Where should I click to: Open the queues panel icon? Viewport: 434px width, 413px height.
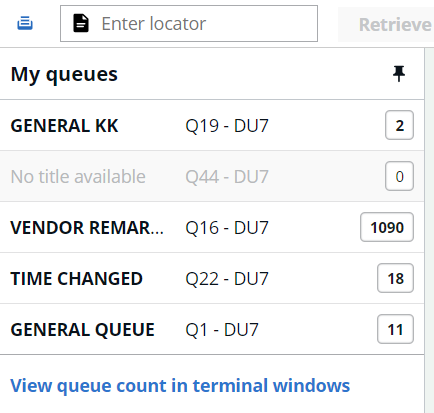(25, 23)
